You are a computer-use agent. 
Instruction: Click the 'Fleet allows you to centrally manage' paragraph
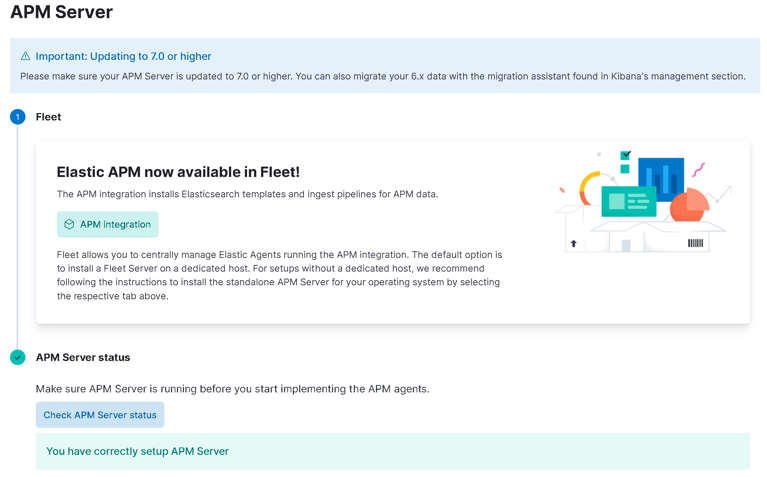pos(279,275)
